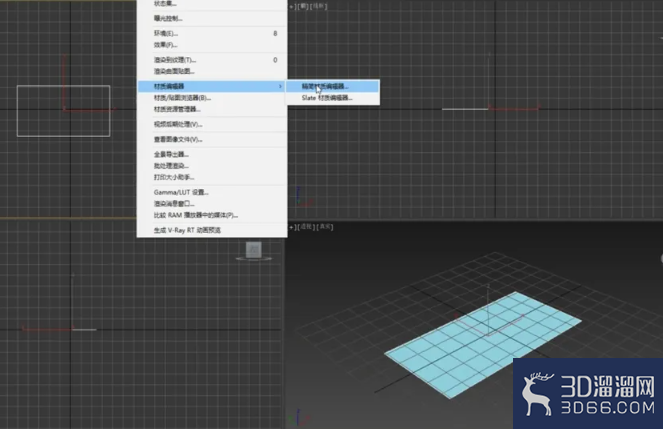Image resolution: width=663 pixels, height=429 pixels.
Task: Select the blue plane in perspective viewport
Action: pos(482,344)
